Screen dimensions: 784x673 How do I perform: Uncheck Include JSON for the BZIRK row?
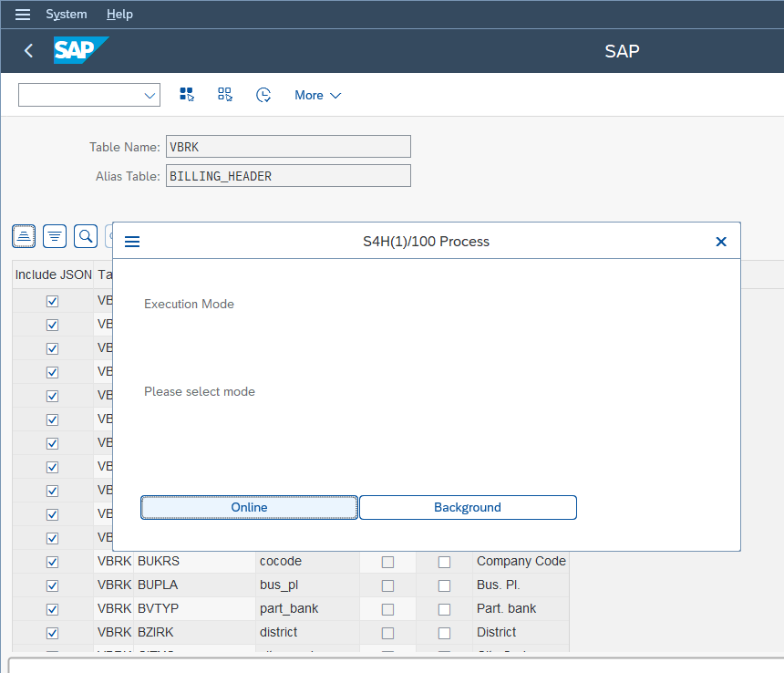52,633
